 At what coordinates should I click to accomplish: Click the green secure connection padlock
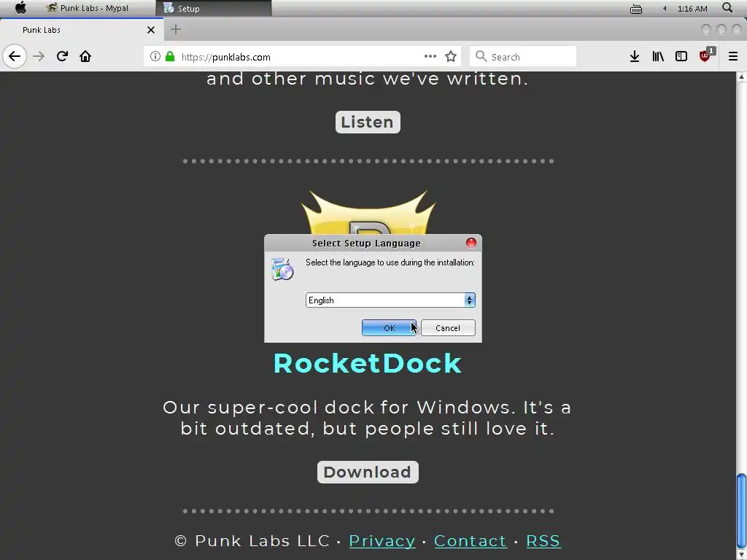click(170, 57)
